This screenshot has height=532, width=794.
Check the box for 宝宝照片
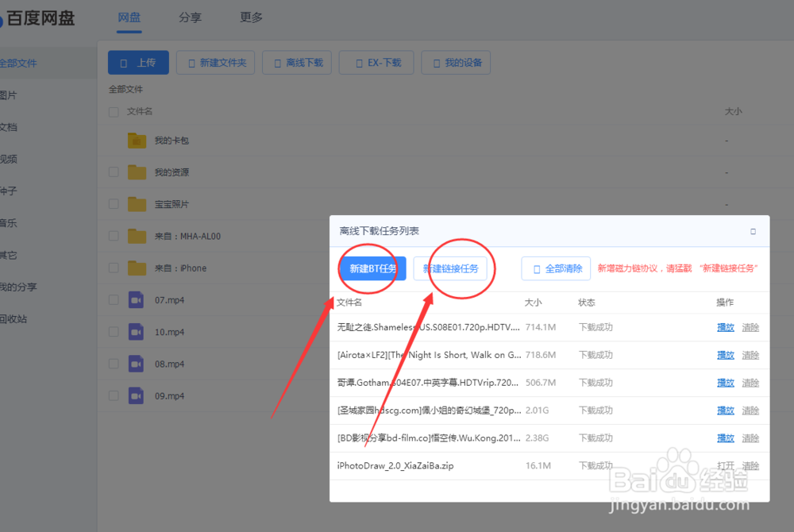coord(114,204)
